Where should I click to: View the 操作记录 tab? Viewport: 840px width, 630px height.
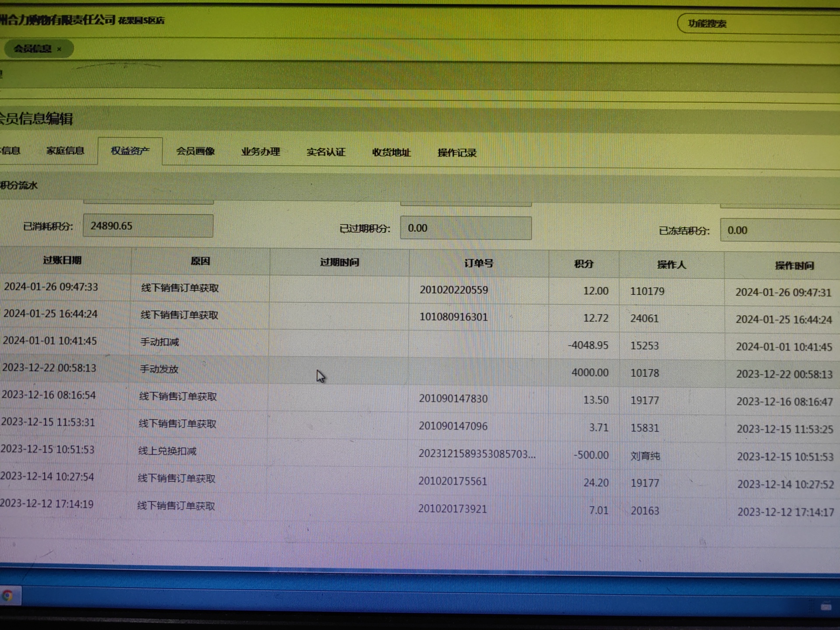pos(457,153)
